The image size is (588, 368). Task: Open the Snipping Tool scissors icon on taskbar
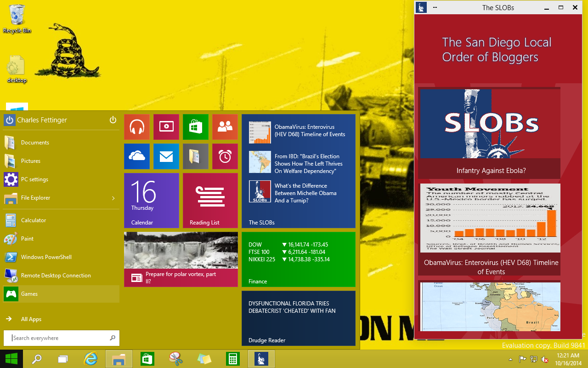click(x=176, y=359)
